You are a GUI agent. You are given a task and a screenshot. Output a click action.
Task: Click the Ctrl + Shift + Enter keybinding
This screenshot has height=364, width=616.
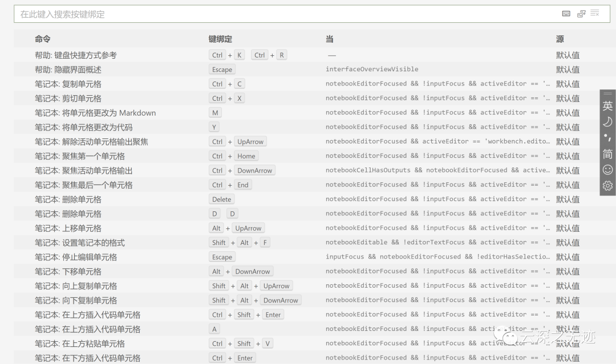tap(246, 314)
